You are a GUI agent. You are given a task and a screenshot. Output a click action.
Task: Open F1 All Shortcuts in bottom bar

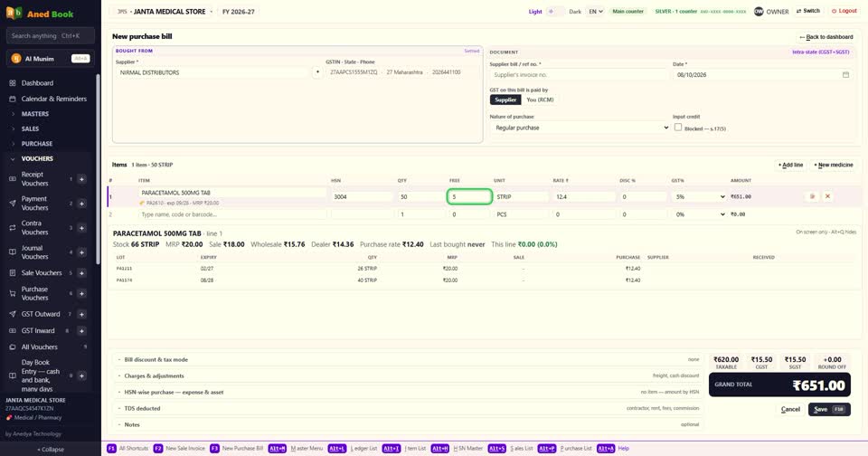point(127,448)
